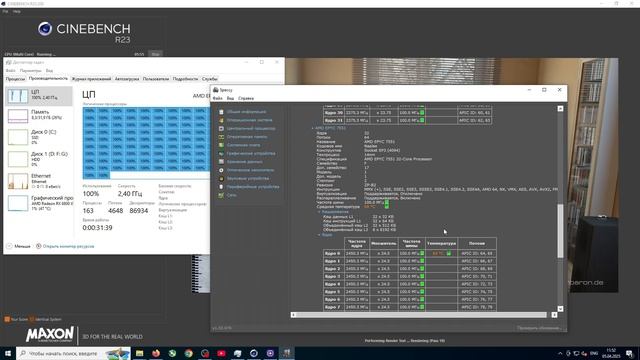Click Open Resource Monitor link
The width and height of the screenshot is (640, 360).
tap(68, 246)
